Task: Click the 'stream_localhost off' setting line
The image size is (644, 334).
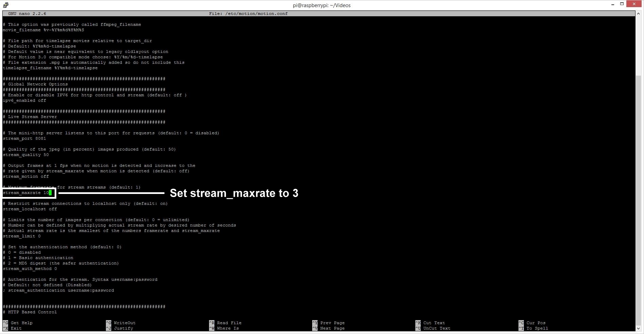Action: 30,209
